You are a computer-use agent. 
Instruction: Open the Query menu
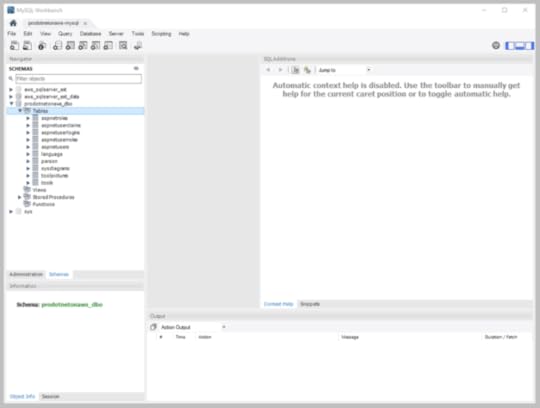(65, 34)
